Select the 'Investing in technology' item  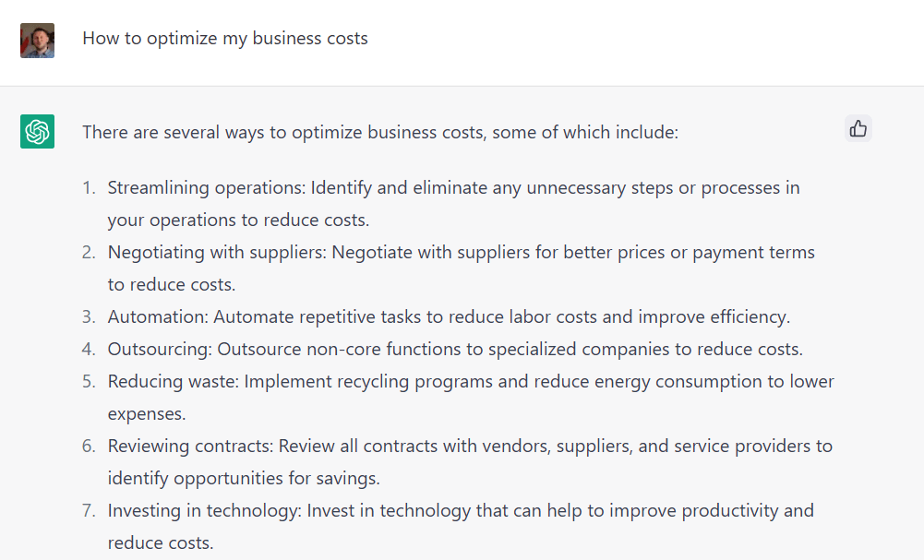(462, 510)
